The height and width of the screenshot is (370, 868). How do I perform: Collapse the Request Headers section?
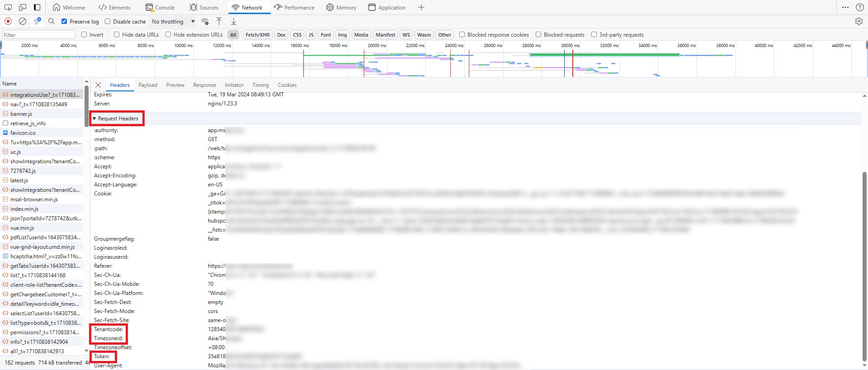94,119
